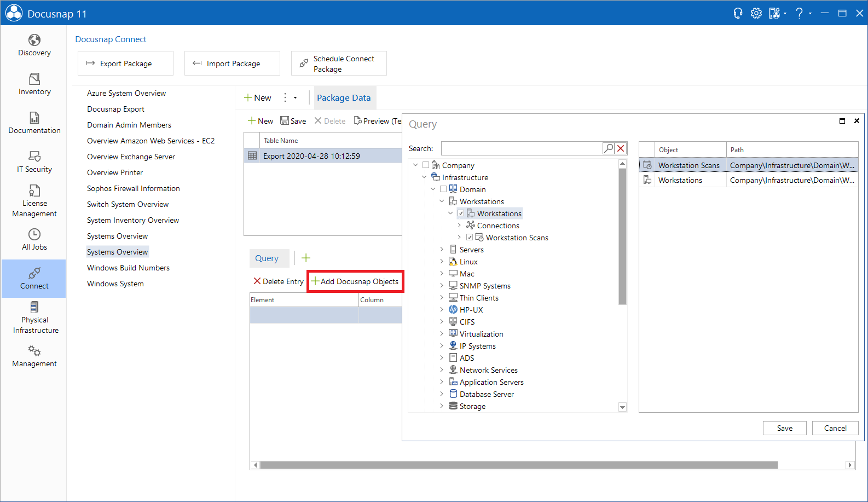This screenshot has height=502, width=868.
Task: Click New in Package Data toolbar
Action: [x=261, y=121]
